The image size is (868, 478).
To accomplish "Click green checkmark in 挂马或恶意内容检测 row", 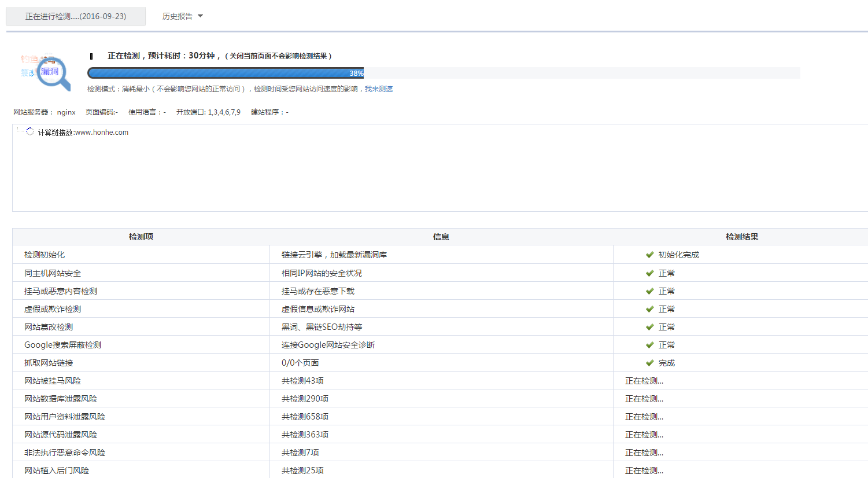I will tap(650, 291).
